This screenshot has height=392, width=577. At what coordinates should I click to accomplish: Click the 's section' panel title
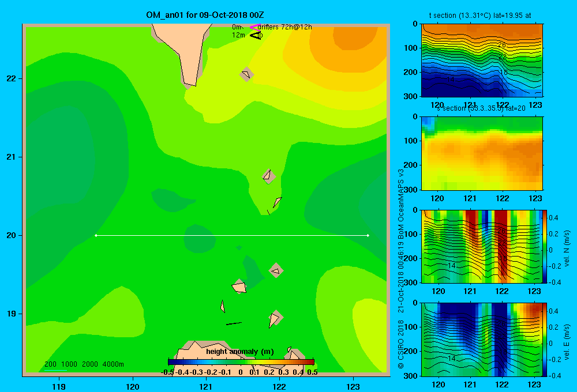(481, 108)
